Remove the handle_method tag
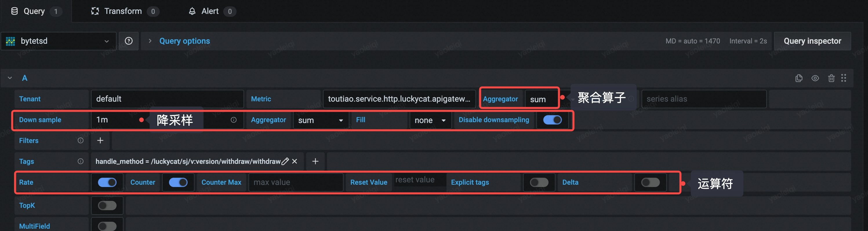Screen dimensions: 868x231 pos(295,162)
